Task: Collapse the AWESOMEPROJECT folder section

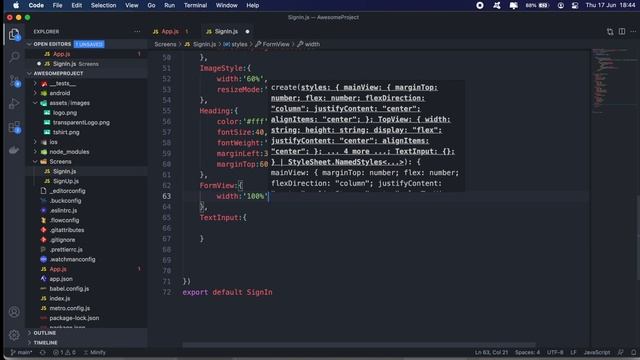Action: (29, 73)
